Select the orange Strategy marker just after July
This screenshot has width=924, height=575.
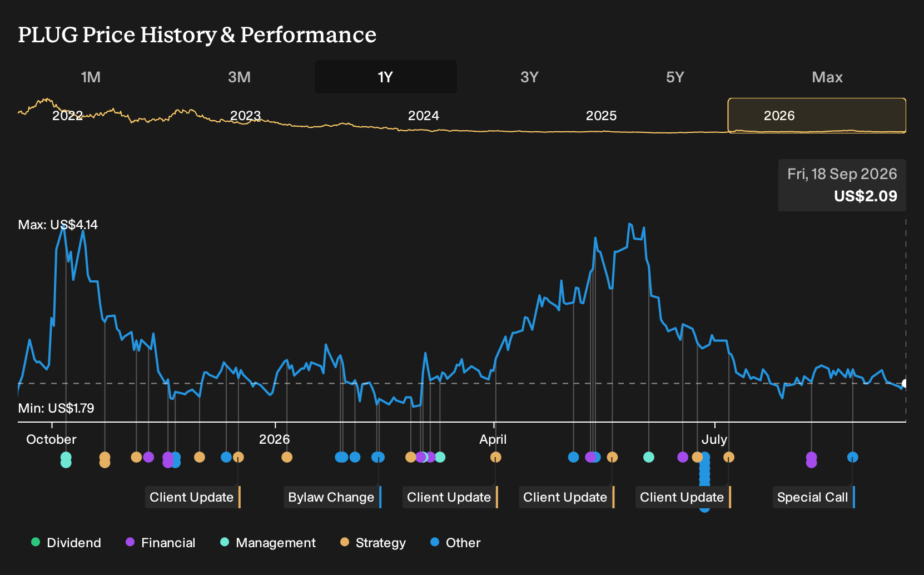[728, 457]
